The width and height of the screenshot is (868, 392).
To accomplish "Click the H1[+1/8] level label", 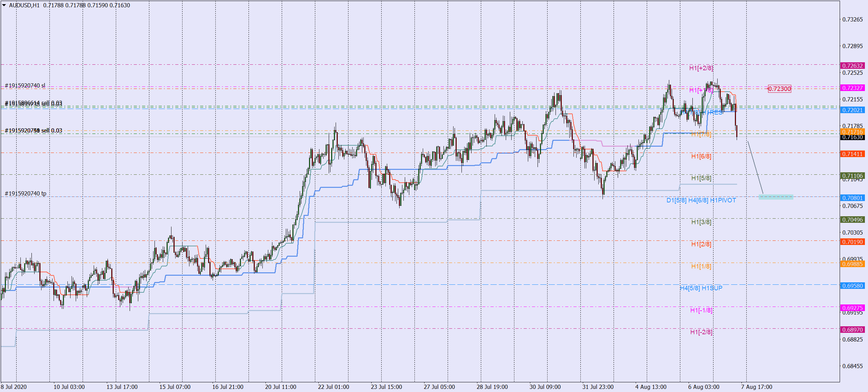I will pyautogui.click(x=701, y=90).
